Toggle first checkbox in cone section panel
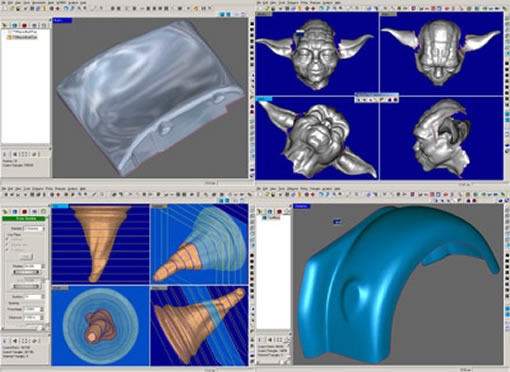Image resolution: width=510 pixels, height=372 pixels. 7,239
